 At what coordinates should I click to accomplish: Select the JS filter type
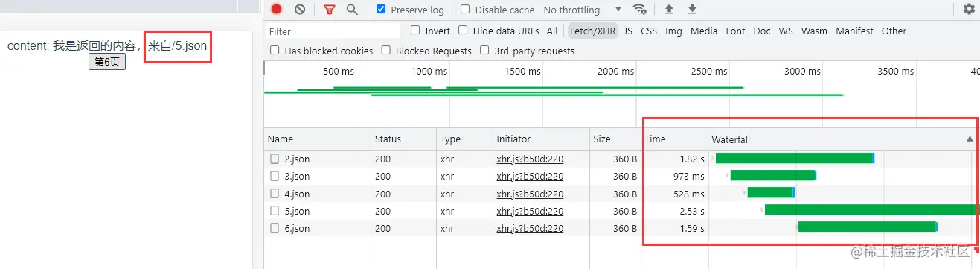coord(628,31)
